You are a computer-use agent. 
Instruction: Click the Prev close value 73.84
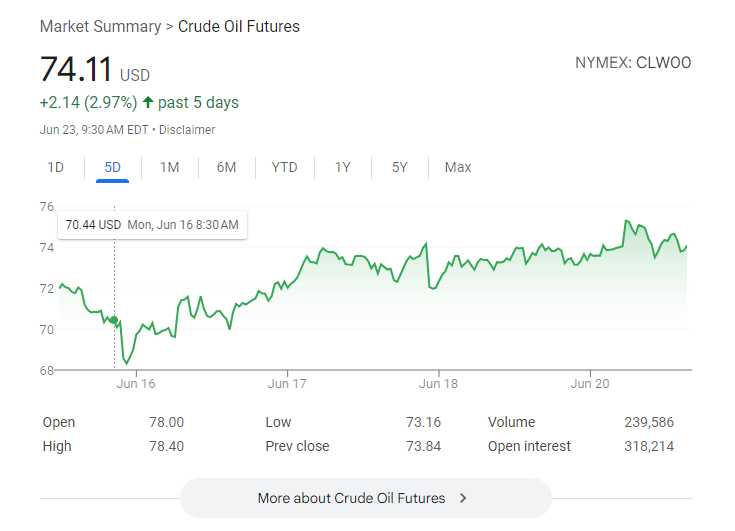(x=423, y=446)
